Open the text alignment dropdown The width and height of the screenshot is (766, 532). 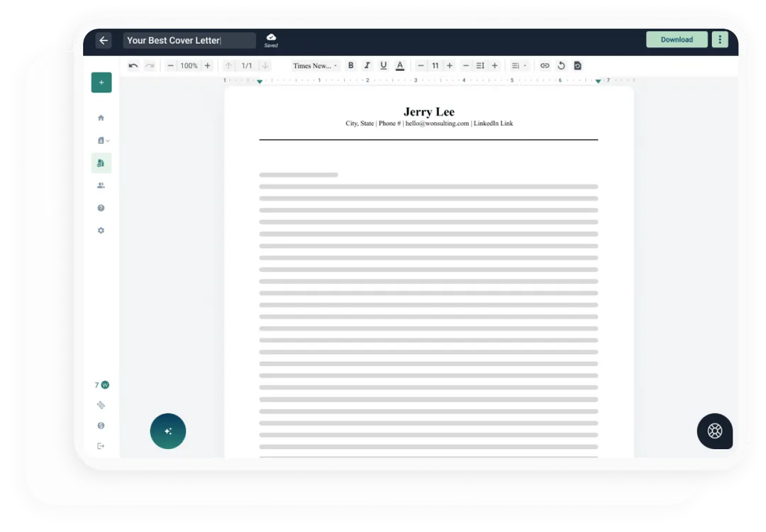518,65
